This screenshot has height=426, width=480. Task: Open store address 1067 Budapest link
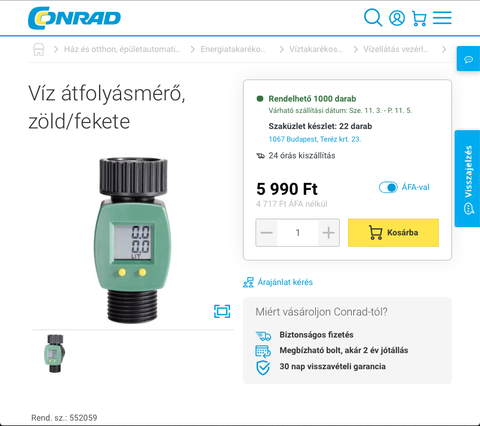(315, 139)
